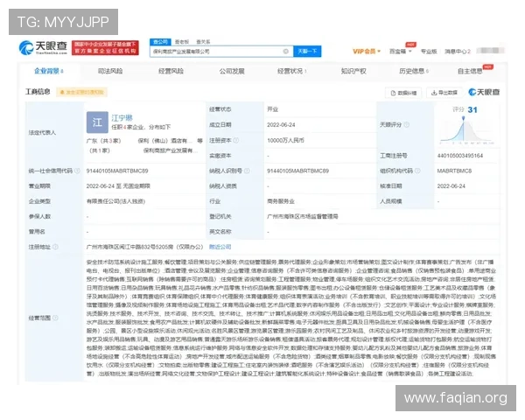Open the 保利（佛山）酒店 company link
This screenshot has height=420, width=525.
[165, 141]
